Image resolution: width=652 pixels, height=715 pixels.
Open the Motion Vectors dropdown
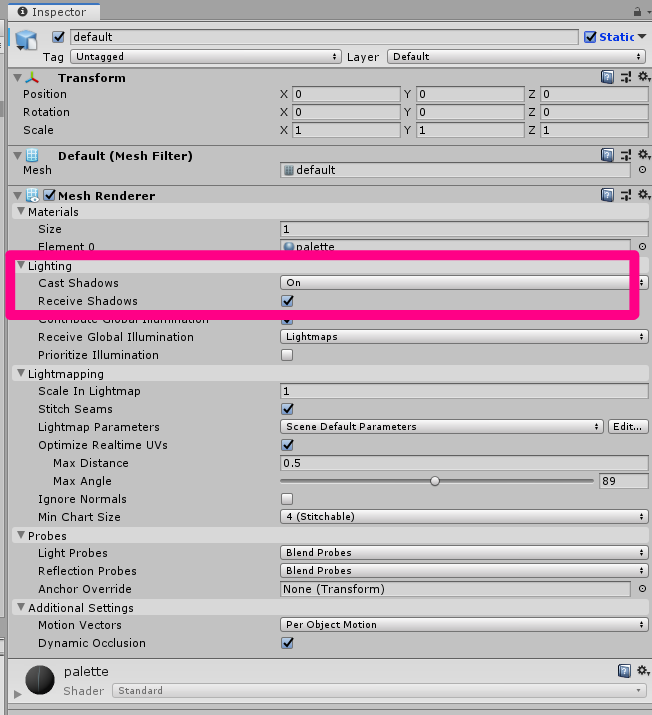(464, 625)
